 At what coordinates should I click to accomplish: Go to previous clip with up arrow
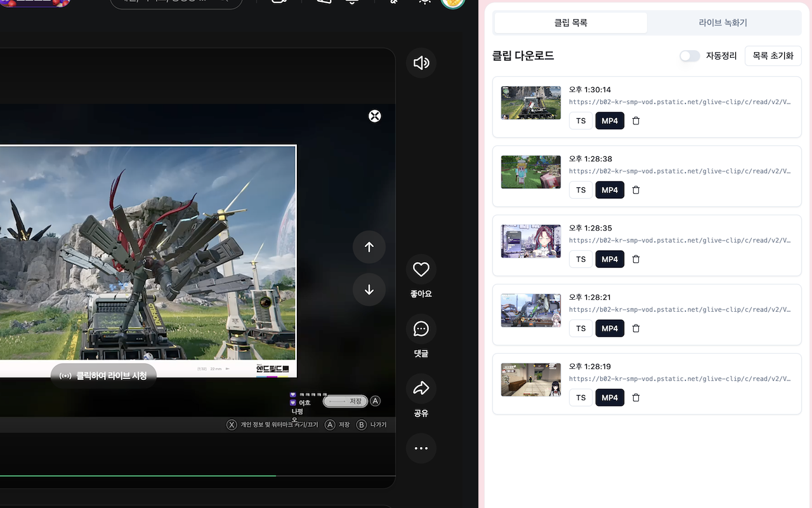369,247
